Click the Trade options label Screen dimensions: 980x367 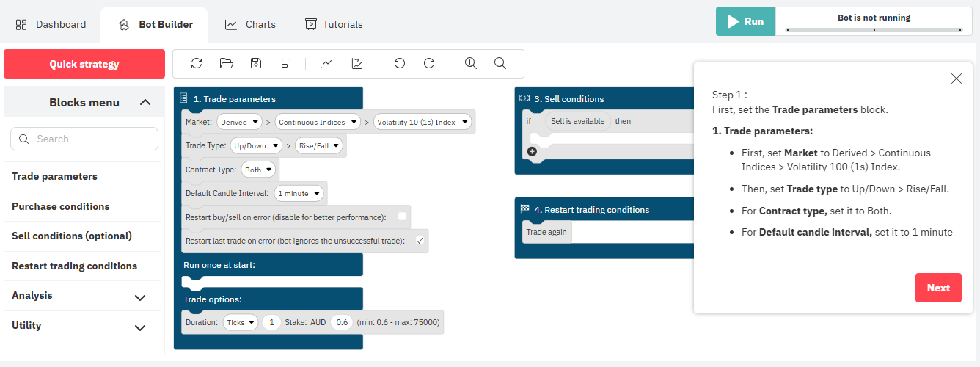pyautogui.click(x=213, y=299)
